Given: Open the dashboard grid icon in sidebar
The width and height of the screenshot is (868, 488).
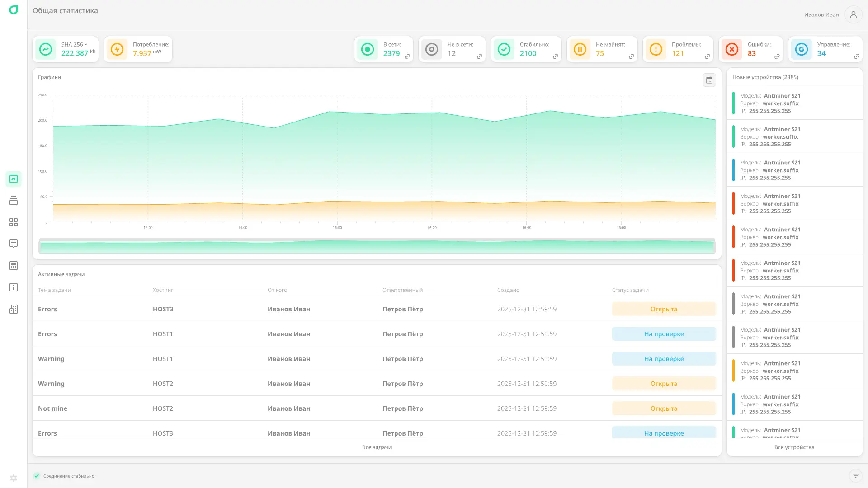Looking at the screenshot, I should pyautogui.click(x=14, y=222).
